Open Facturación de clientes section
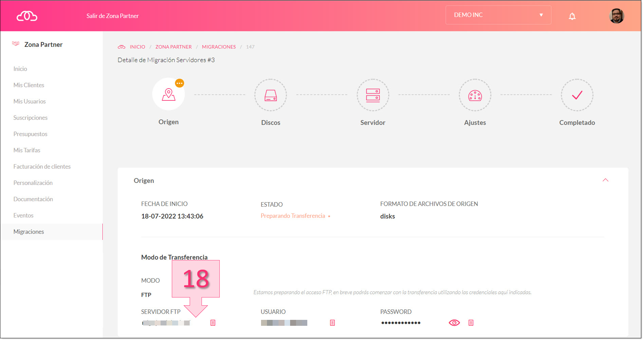 click(x=42, y=167)
